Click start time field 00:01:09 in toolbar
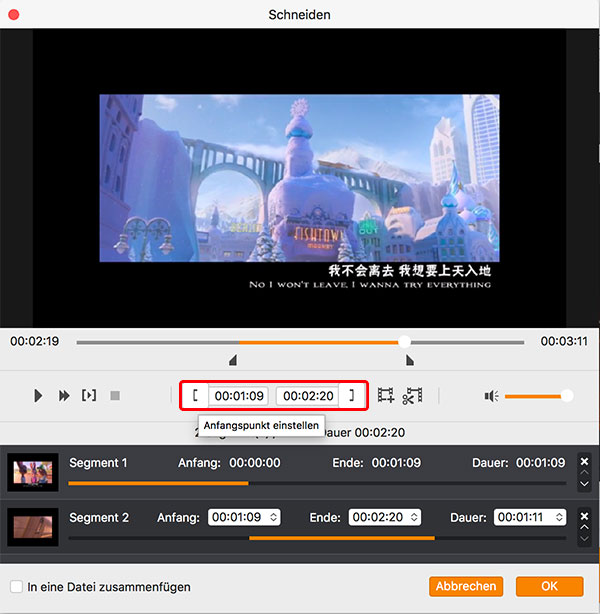 [x=239, y=396]
